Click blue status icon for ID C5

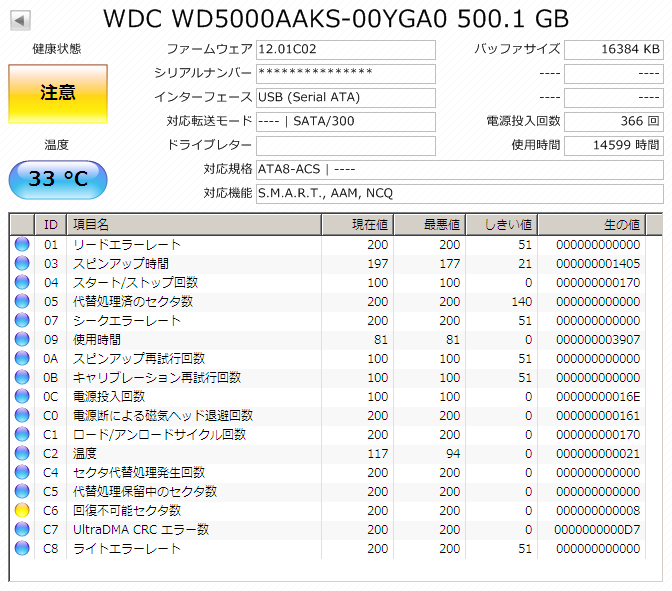(22, 491)
